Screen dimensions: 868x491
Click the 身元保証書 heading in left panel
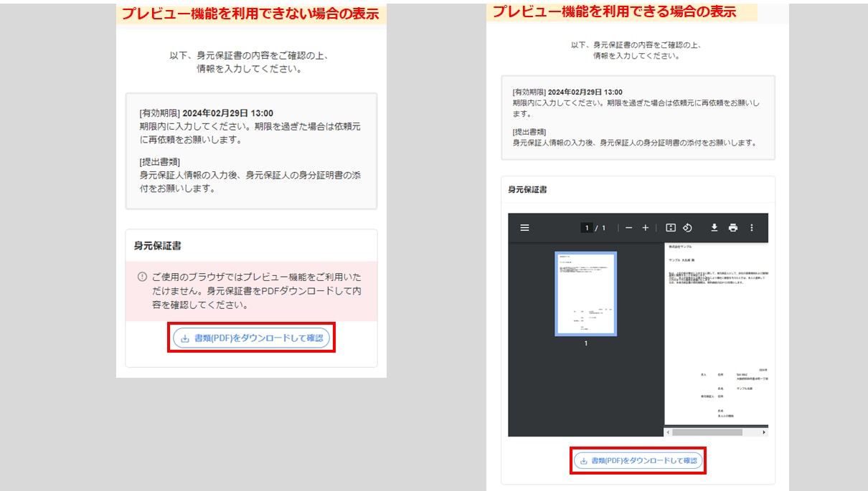(157, 246)
